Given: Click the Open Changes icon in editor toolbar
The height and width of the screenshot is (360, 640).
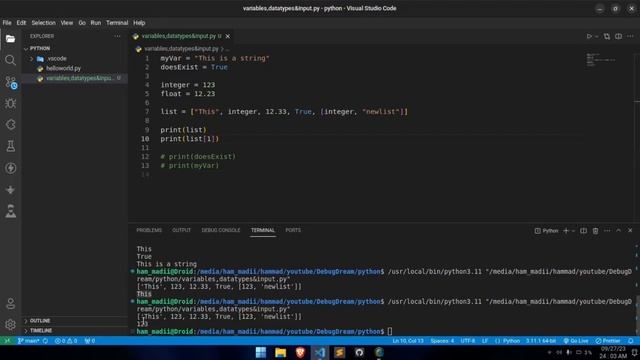Looking at the screenshot, I should (607, 36).
